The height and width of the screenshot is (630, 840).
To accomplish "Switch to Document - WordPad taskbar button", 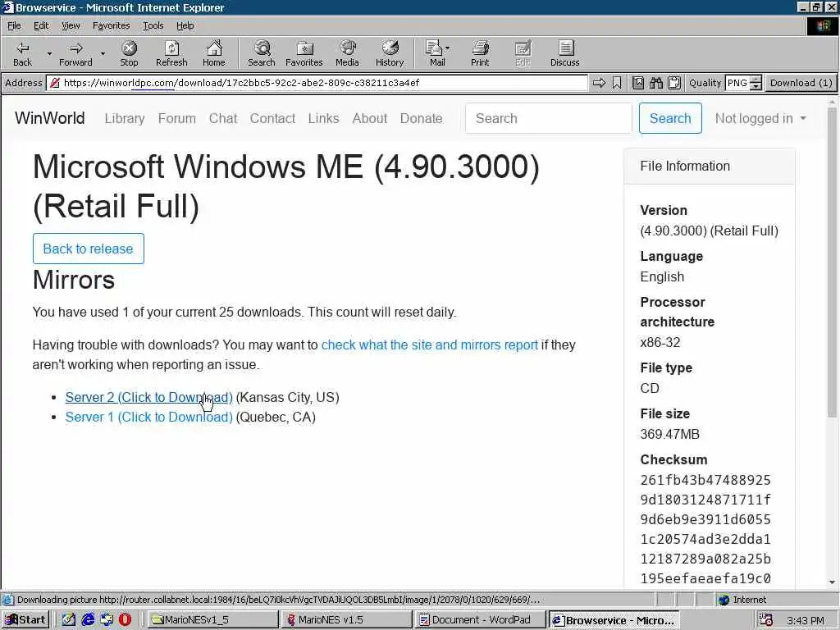I will click(x=481, y=620).
